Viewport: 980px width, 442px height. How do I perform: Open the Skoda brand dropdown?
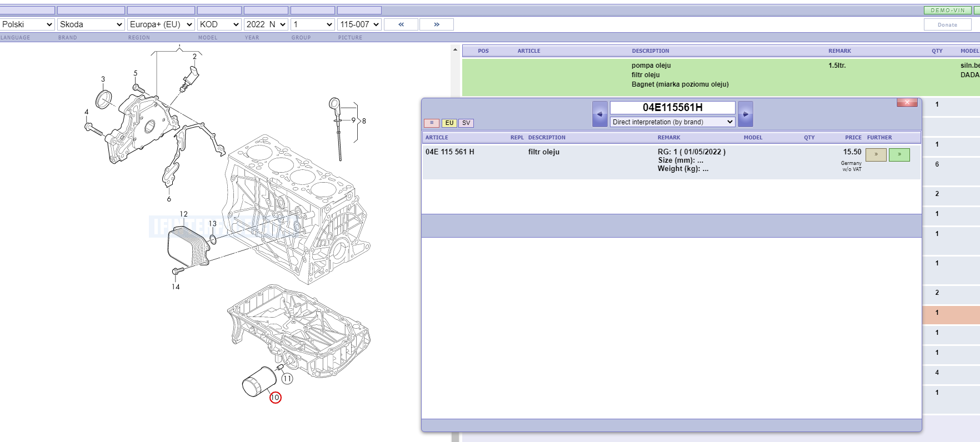coord(91,24)
